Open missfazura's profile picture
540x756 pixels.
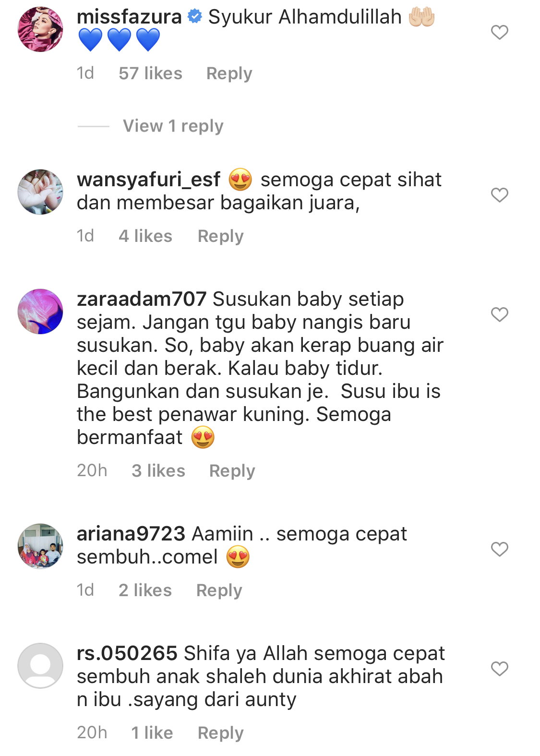(40, 29)
